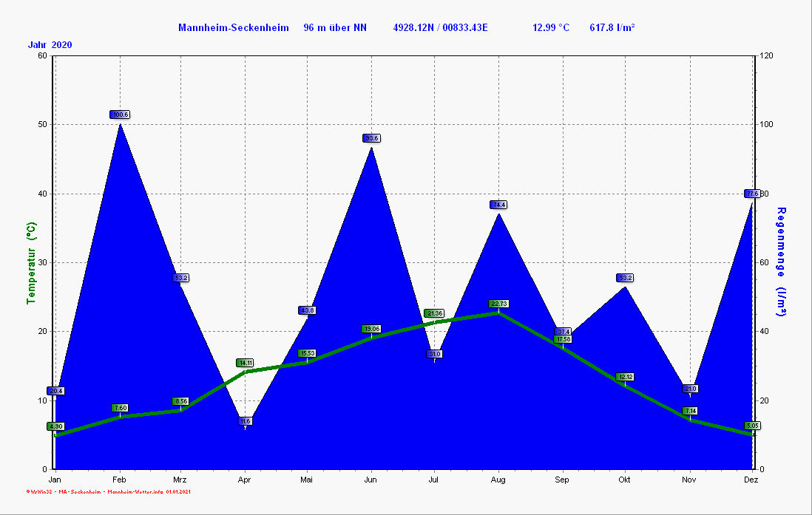Screen dimensions: 812x515
Task: Click the February rainfall label 100.6
Action: point(120,115)
